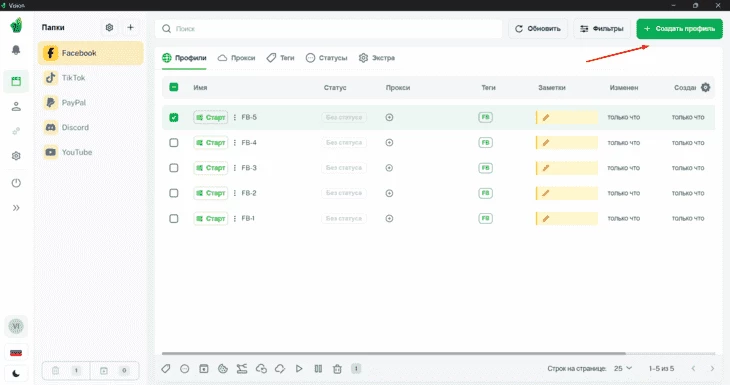Click the trash delete icon in bottom toolbar
Image resolution: width=730 pixels, height=385 pixels.
[337, 369]
